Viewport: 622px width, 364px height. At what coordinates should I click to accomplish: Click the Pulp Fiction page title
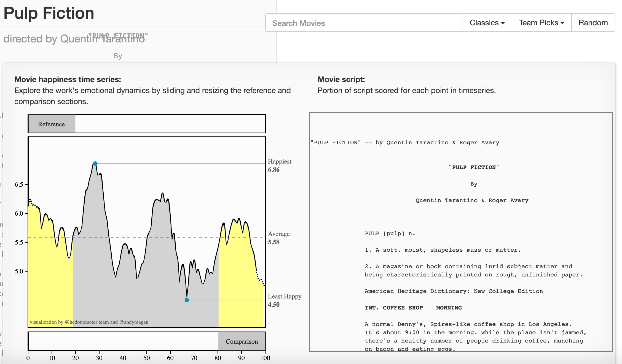tap(49, 13)
